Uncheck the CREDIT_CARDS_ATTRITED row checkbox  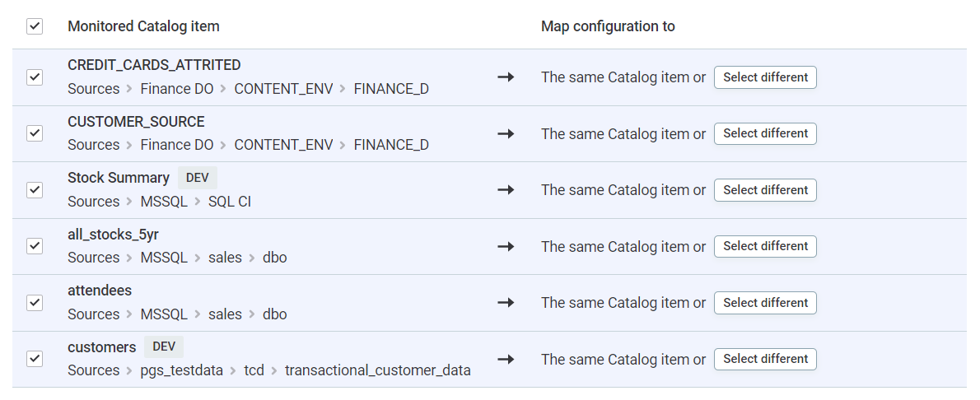pos(35,77)
